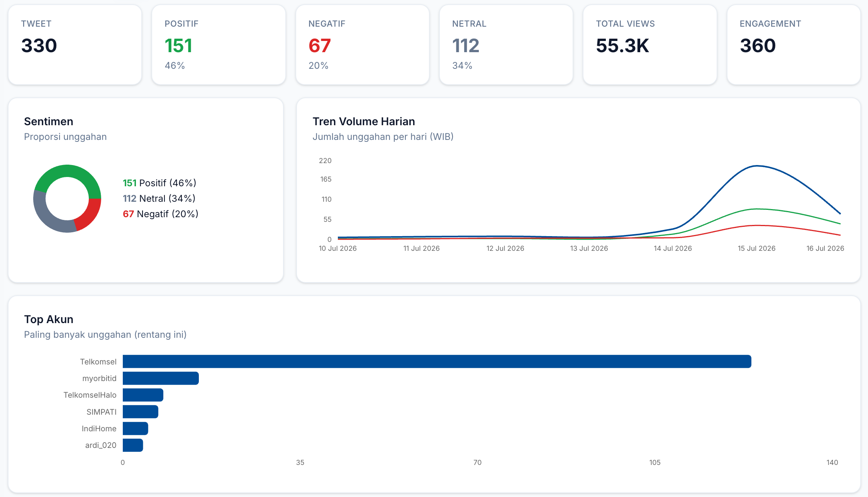Click the 34% under the NETRAL card
Screen dimensions: 868x497
click(462, 66)
